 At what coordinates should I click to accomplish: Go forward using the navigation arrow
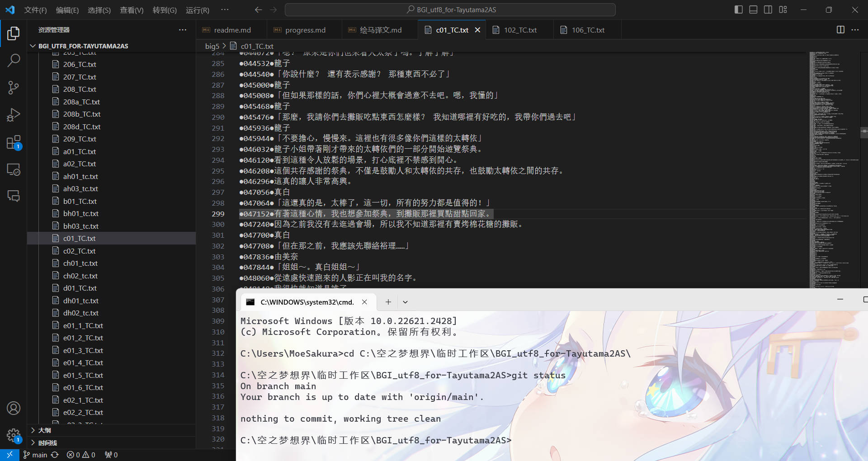click(x=274, y=10)
